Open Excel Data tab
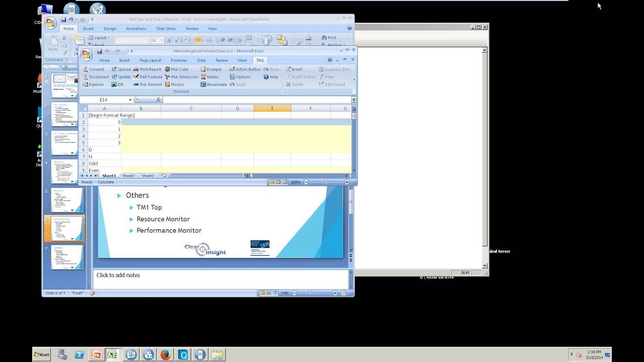The height and width of the screenshot is (362, 644). pyautogui.click(x=201, y=60)
